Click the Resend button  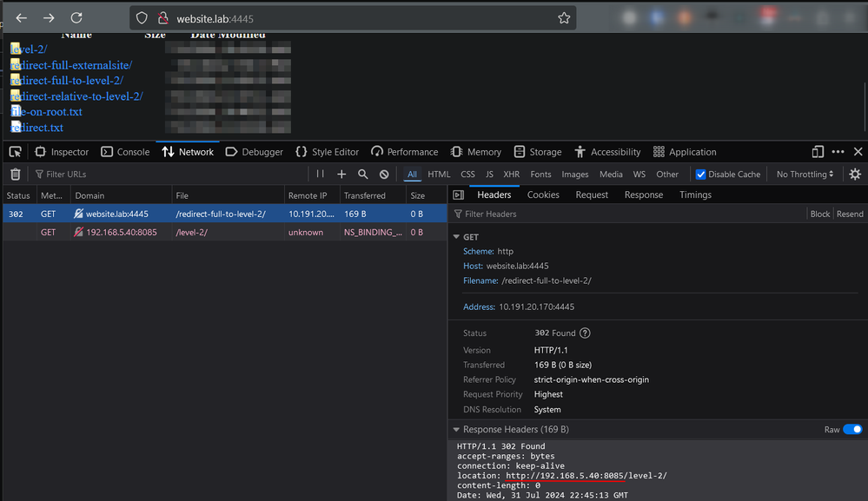click(x=850, y=214)
